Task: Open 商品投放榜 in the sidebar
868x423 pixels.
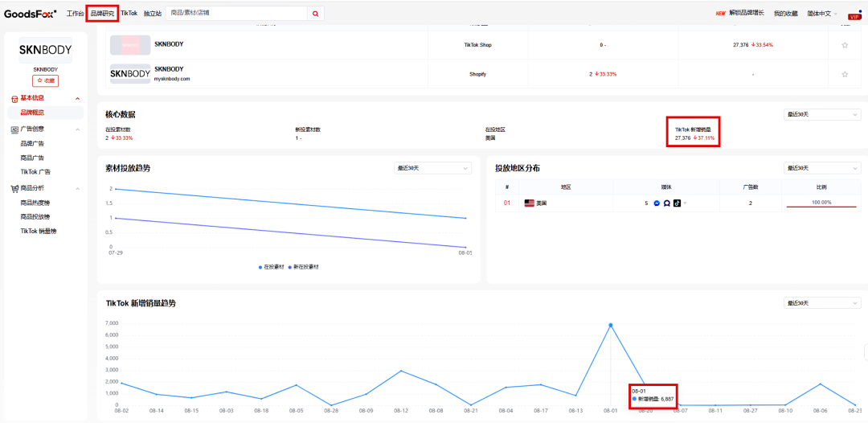Action: (x=35, y=216)
